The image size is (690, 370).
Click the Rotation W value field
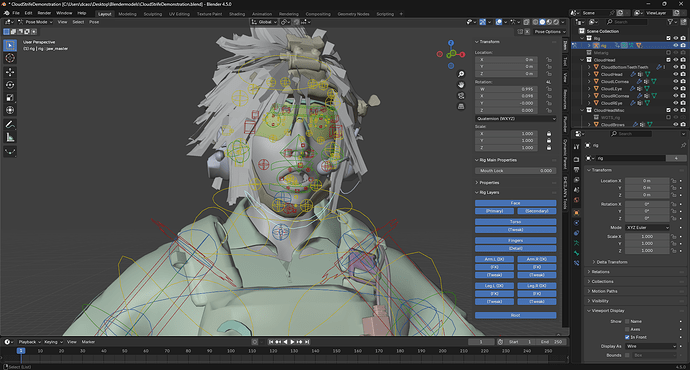tap(506, 89)
